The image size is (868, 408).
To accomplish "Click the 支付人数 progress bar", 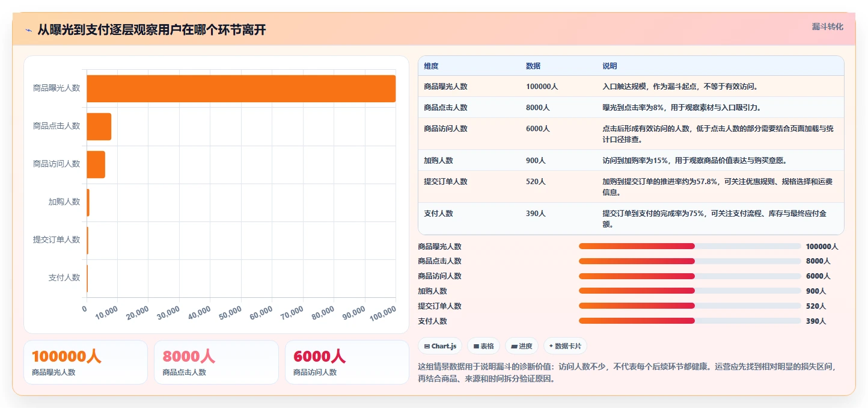I will pos(690,321).
